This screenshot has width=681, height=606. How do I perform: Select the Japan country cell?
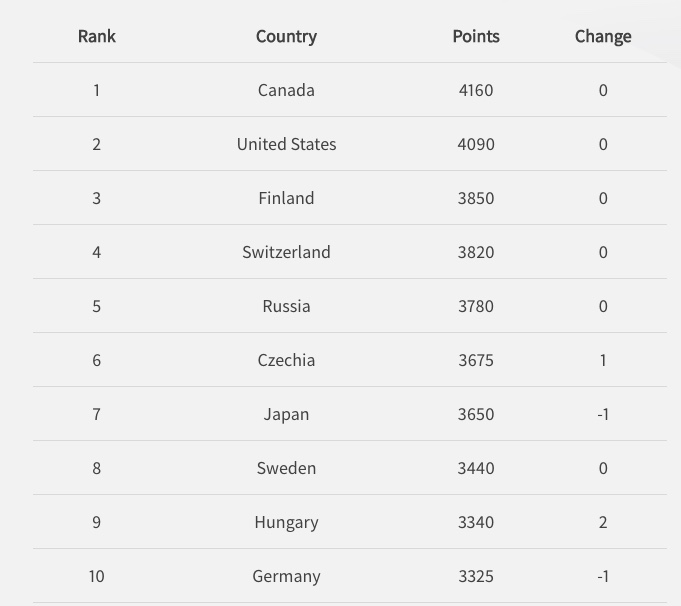point(286,414)
